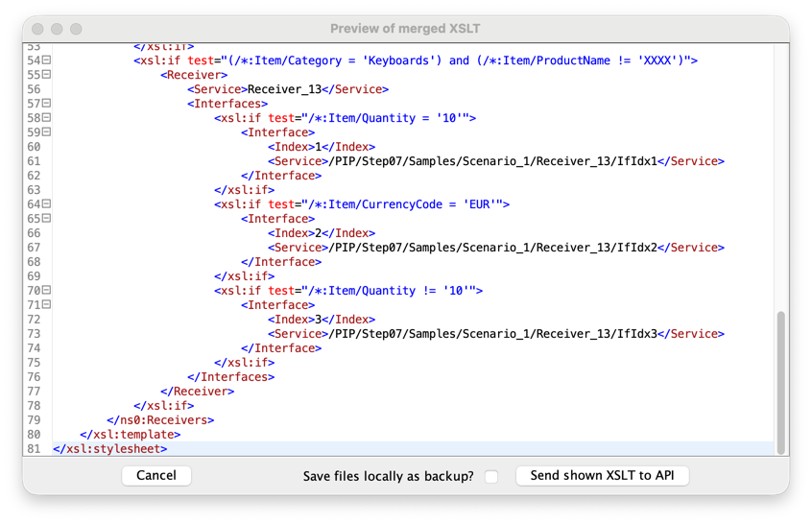Click the closing Interface tag on line 74

281,348
